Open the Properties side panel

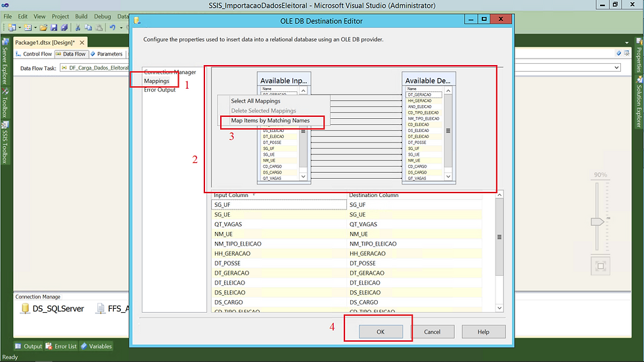point(639,55)
